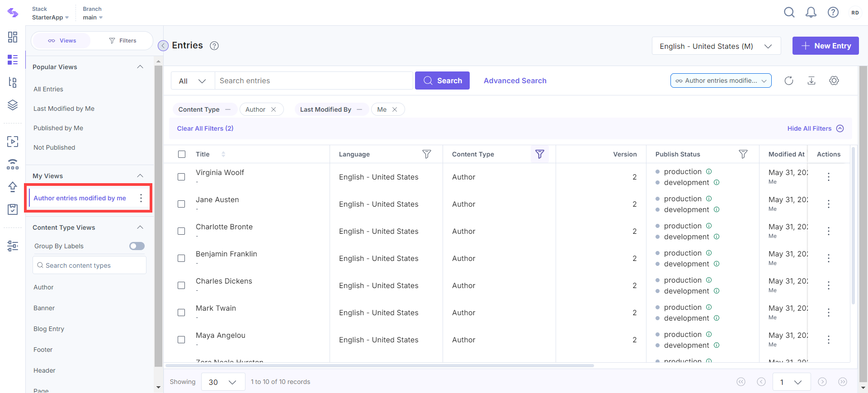
Task: Open the page number 1 dropdown
Action: point(792,382)
